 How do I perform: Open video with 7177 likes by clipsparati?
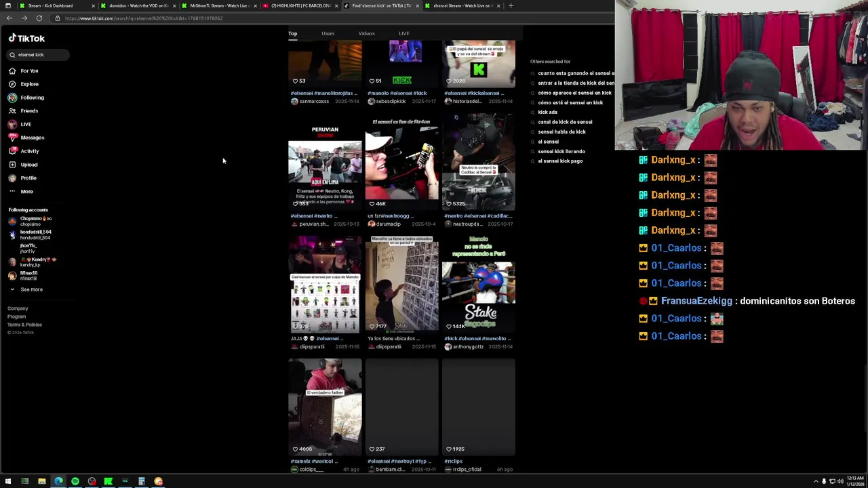401,285
